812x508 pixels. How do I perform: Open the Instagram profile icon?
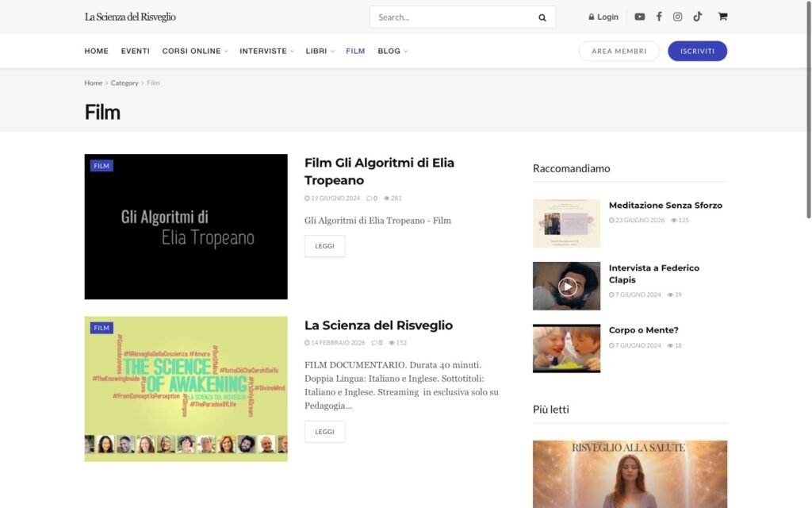tap(677, 17)
